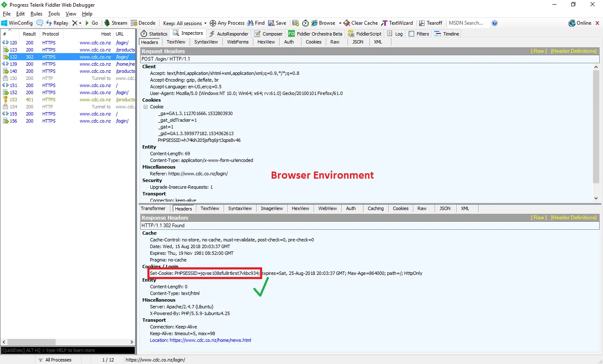Switch to the Statistics tab
Viewport: 603px width, 364px height.
point(154,34)
